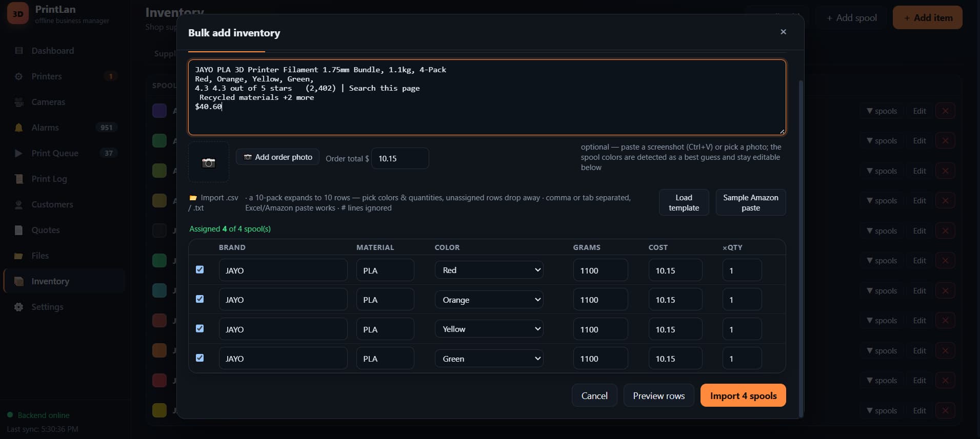Click the Add item button in Inventory page

point(928,17)
